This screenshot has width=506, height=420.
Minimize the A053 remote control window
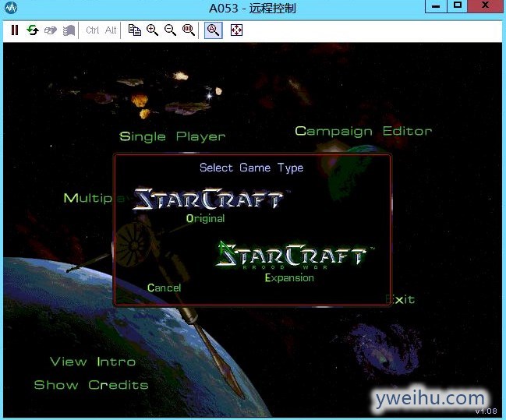[x=436, y=5]
